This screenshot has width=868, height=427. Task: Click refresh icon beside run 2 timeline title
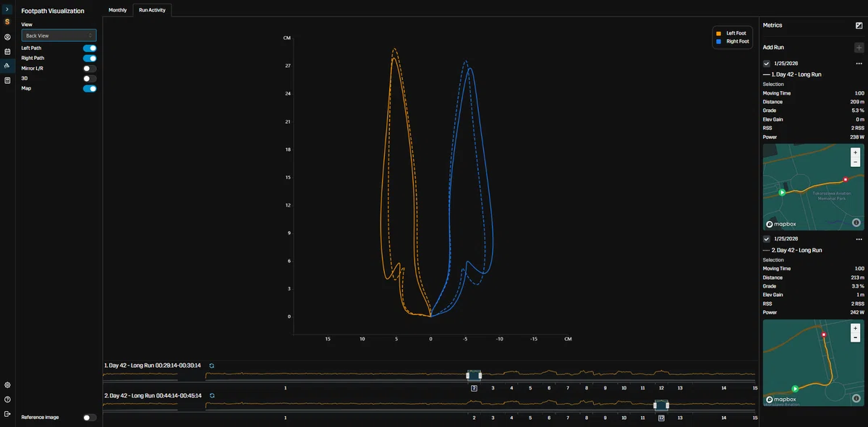click(x=212, y=396)
